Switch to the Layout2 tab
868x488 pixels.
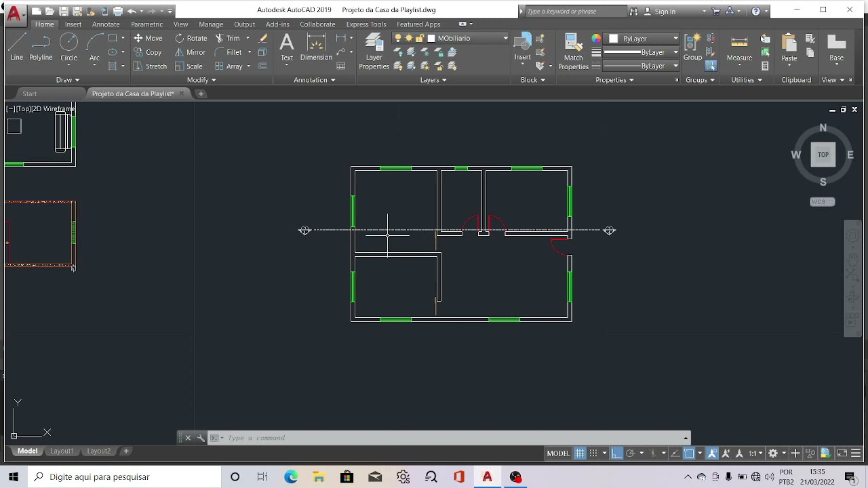98,451
